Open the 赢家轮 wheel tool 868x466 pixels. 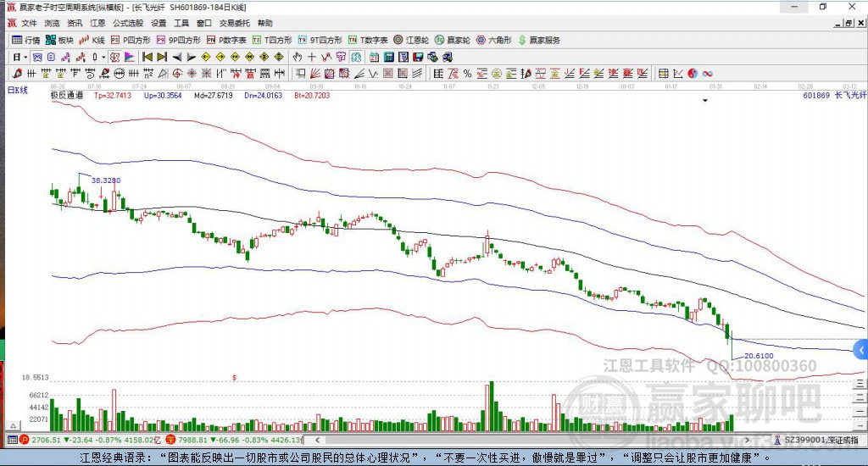pos(453,40)
